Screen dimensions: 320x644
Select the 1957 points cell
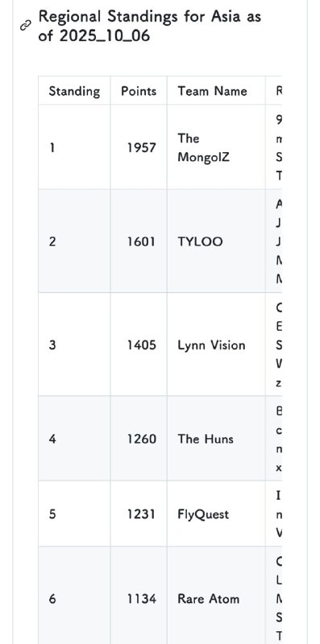point(139,147)
